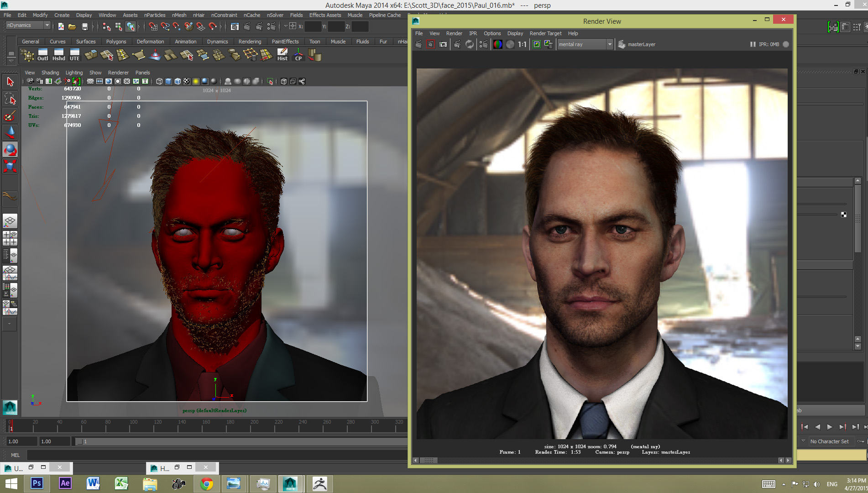This screenshot has height=493, width=868.
Task: Enable Snap to curves magnet icon
Action: point(165,26)
